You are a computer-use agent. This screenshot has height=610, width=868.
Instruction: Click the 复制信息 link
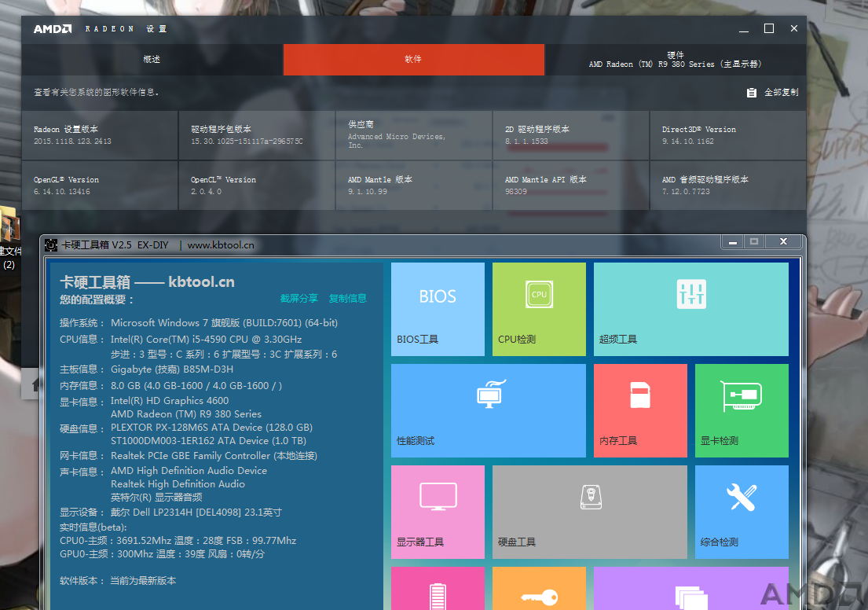point(348,298)
